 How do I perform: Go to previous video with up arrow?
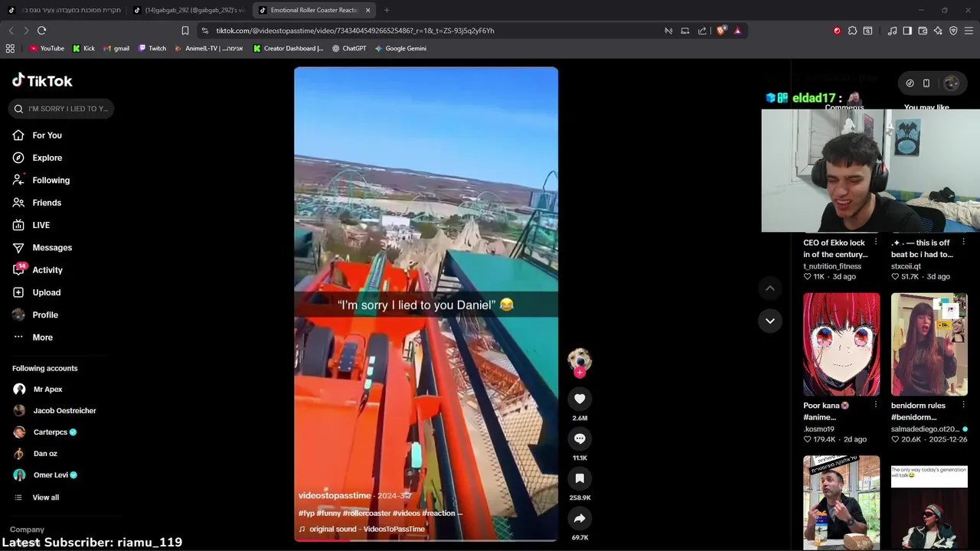point(770,288)
